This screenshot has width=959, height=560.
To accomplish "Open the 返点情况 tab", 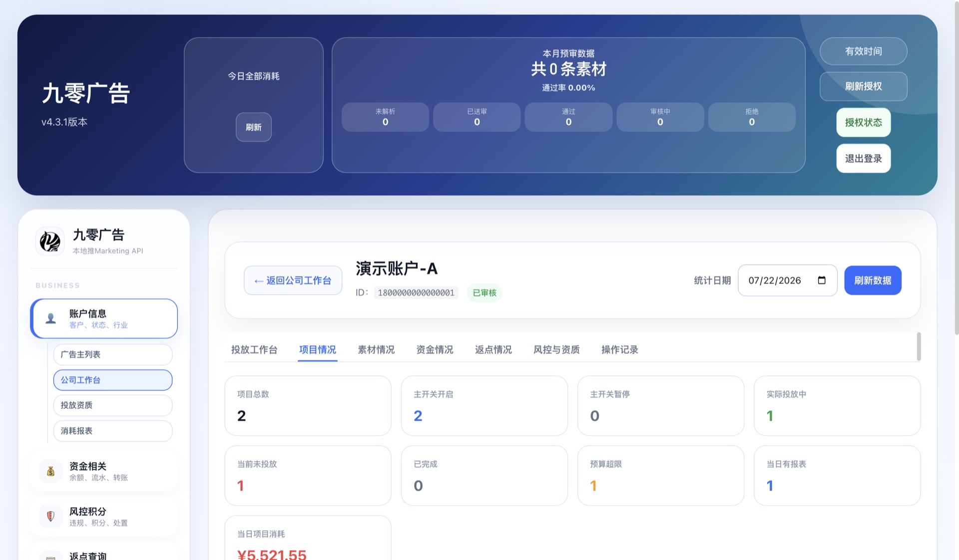I will tap(493, 349).
